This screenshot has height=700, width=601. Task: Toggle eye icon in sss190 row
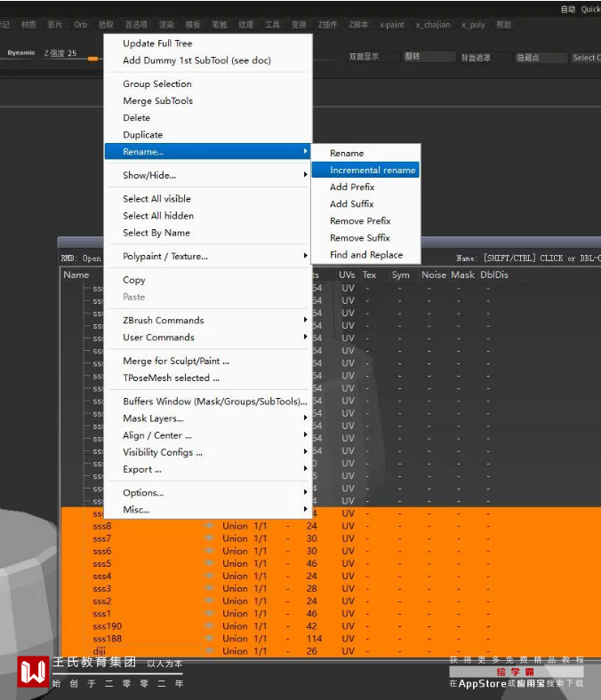[208, 626]
